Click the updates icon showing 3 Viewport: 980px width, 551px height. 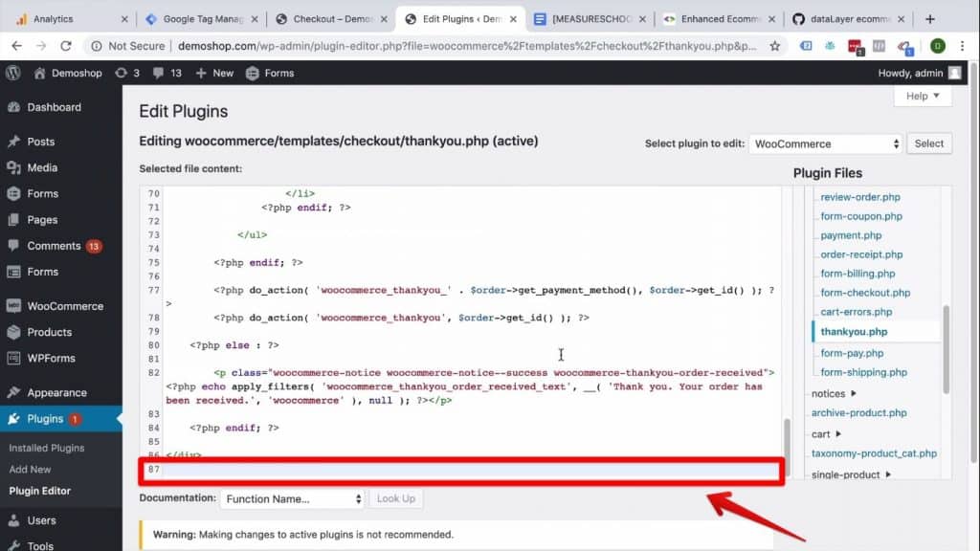(127, 73)
